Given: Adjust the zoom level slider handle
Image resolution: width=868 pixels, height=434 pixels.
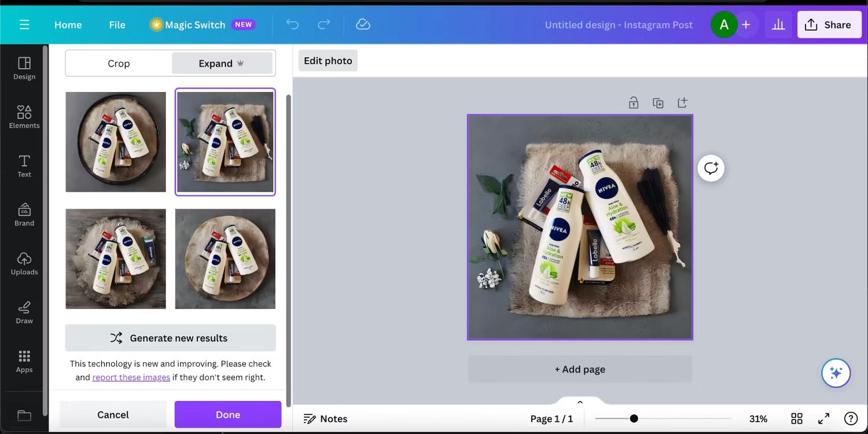Looking at the screenshot, I should point(634,418).
